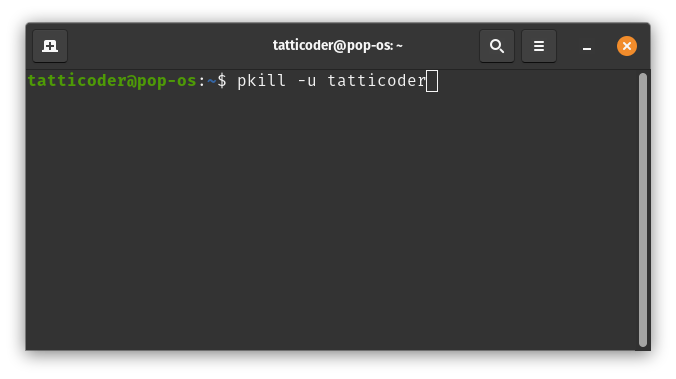The height and width of the screenshot is (379, 676).
Task: Click the dollar sign in the prompt
Action: [222, 81]
